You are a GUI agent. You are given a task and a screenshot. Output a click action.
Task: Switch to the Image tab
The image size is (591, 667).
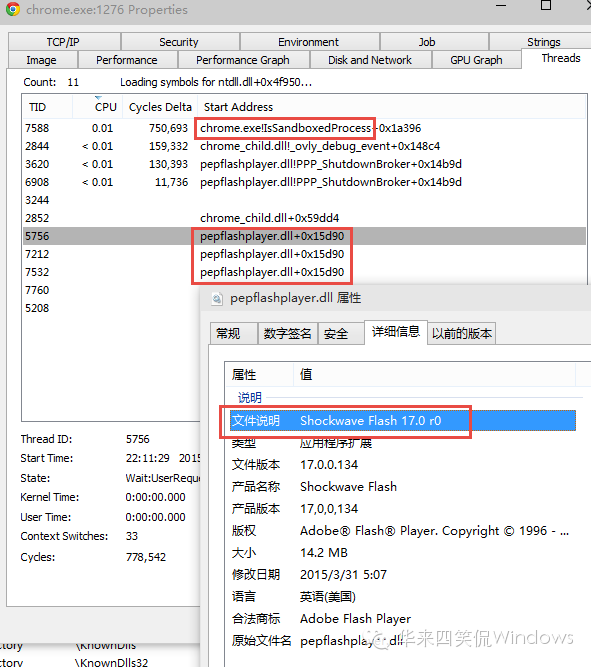[41, 60]
